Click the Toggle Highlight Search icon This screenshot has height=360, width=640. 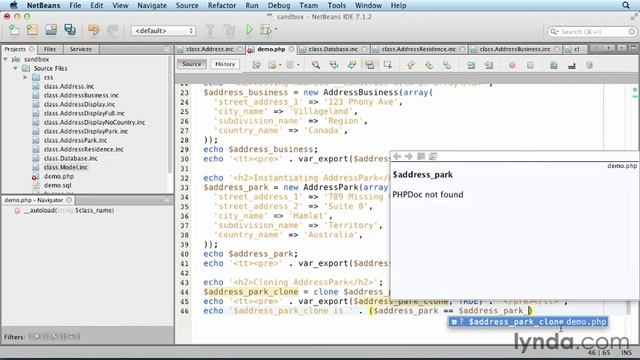[370, 65]
